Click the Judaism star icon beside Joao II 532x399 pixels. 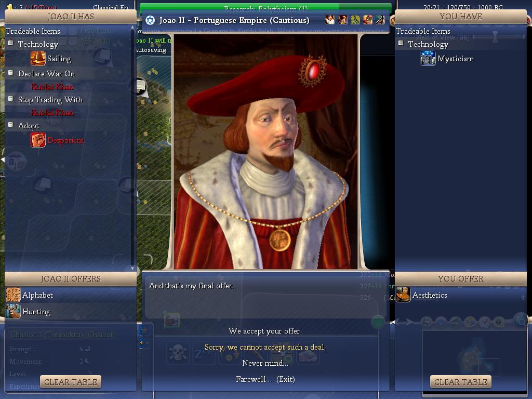(x=150, y=20)
